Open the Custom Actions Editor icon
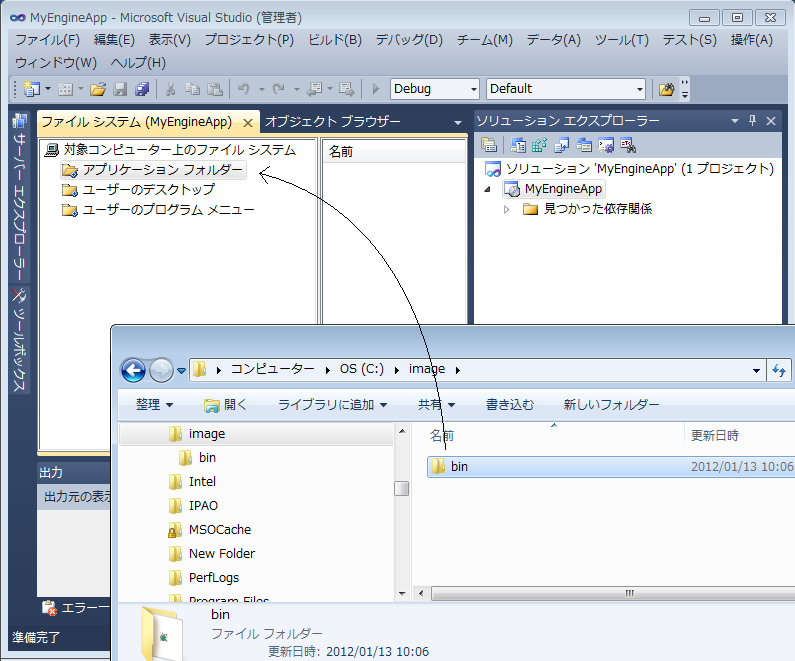 [x=606, y=145]
